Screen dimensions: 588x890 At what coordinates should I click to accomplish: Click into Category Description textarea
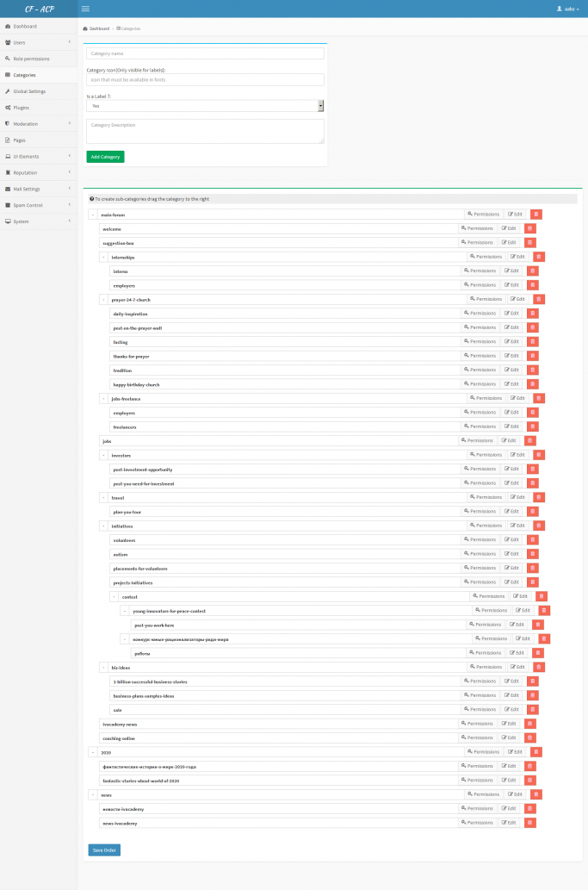pos(205,131)
